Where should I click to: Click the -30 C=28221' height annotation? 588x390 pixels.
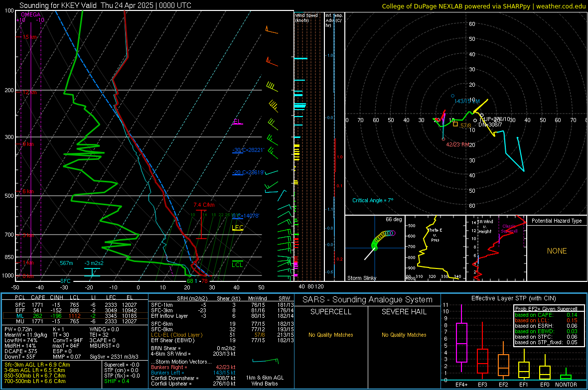[x=248, y=150]
